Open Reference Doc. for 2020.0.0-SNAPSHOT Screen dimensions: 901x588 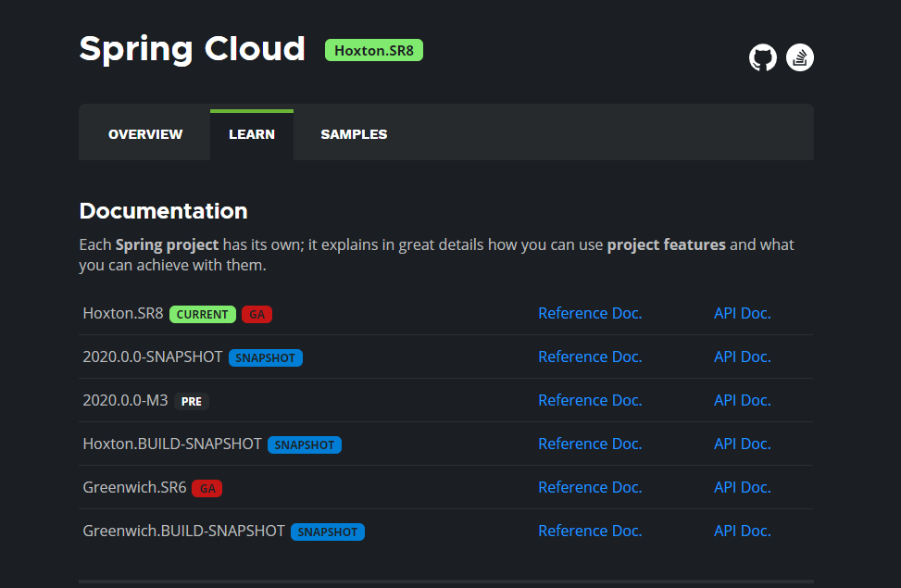pyautogui.click(x=590, y=357)
